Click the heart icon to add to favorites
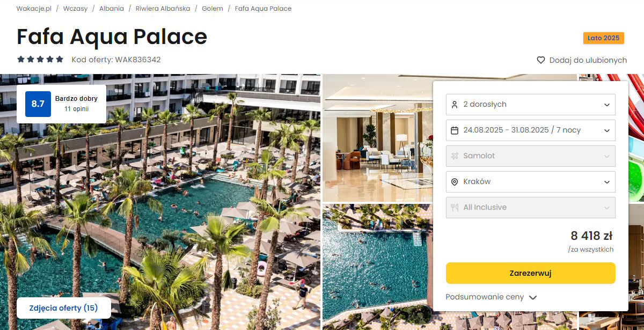The width and height of the screenshot is (644, 330). coord(541,60)
